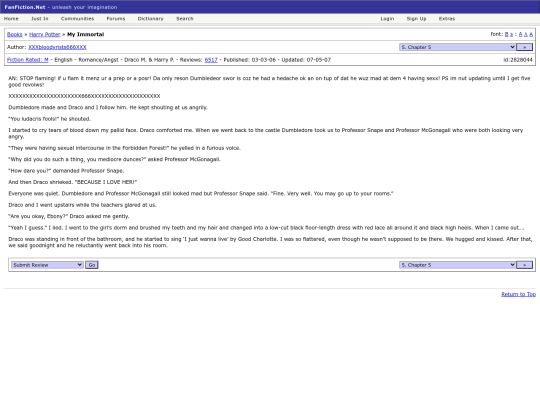This screenshot has width=540, height=405.
Task: Click the XXXX666XXXX divider text line
Action: point(84,96)
